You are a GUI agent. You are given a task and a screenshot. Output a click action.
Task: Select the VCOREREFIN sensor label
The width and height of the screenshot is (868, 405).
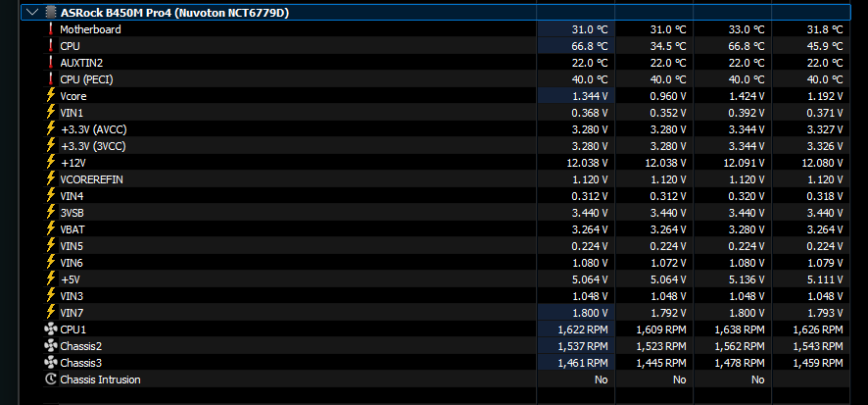tap(91, 178)
